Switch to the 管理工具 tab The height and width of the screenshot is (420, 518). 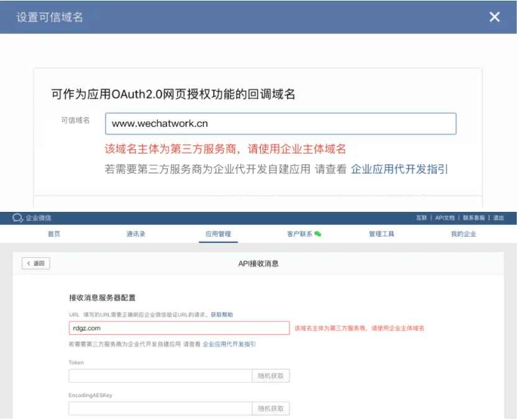point(381,234)
